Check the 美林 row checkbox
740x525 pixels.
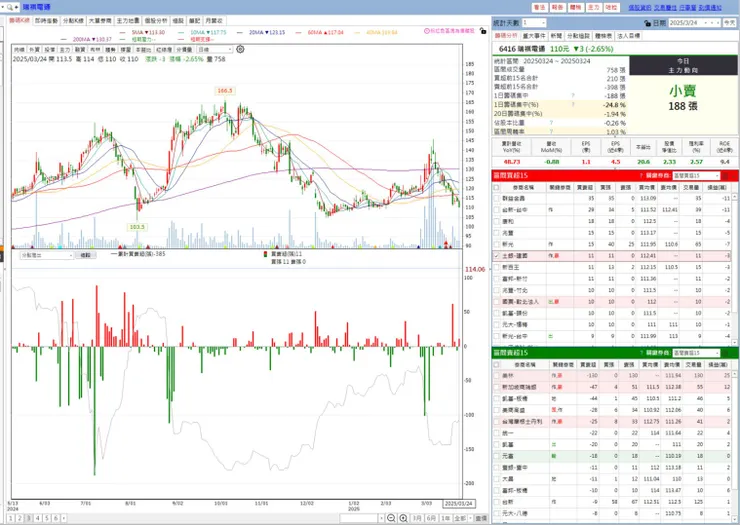click(x=496, y=376)
